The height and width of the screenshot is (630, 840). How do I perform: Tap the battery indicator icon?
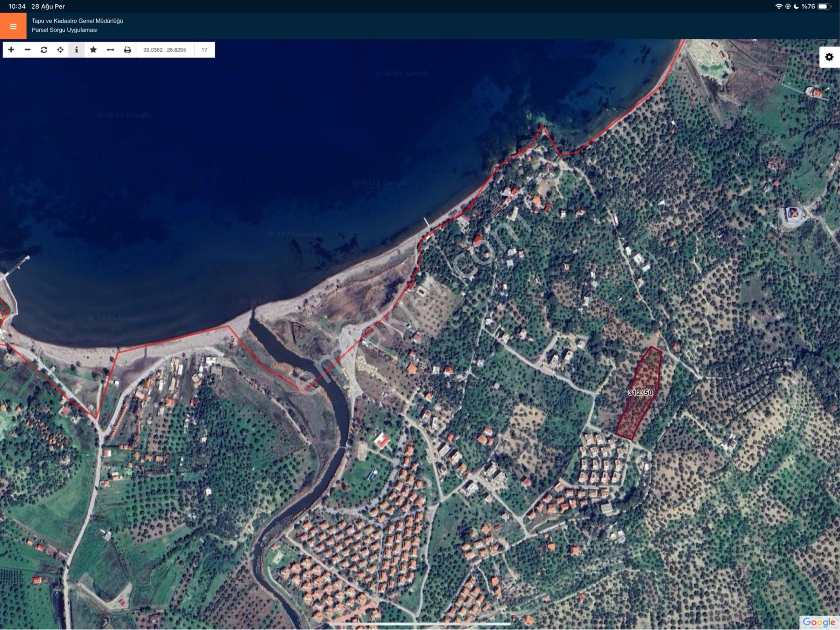[x=824, y=6]
